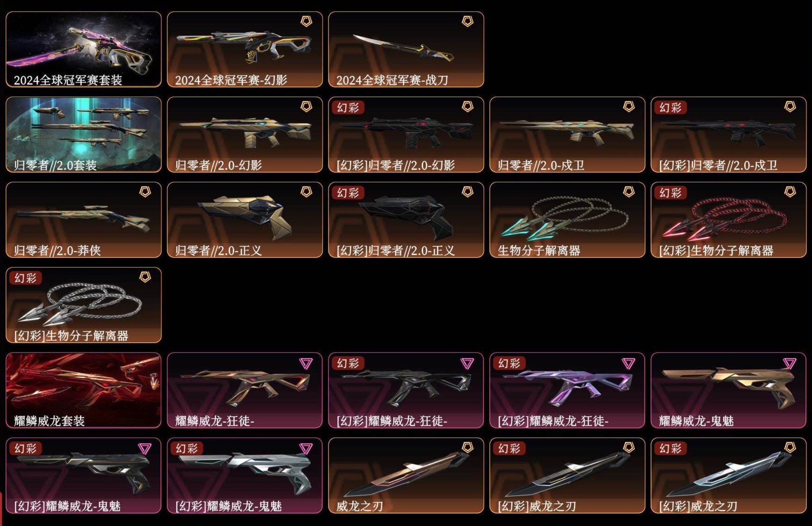Image resolution: width=812 pixels, height=526 pixels.
Task: Click the gold tier icon on 归零者//2.0-戍卫
Action: pos(628,106)
